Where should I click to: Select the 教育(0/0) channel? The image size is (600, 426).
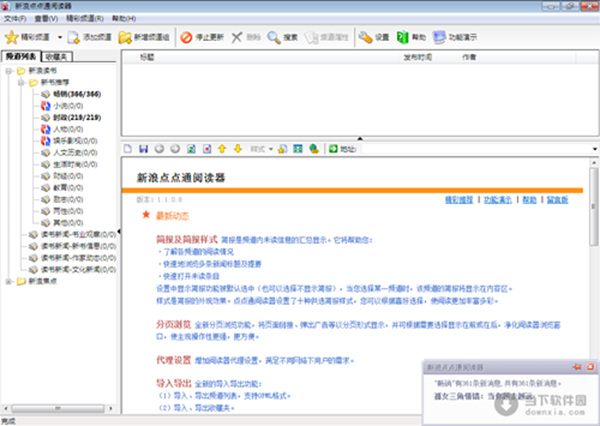coord(68,188)
